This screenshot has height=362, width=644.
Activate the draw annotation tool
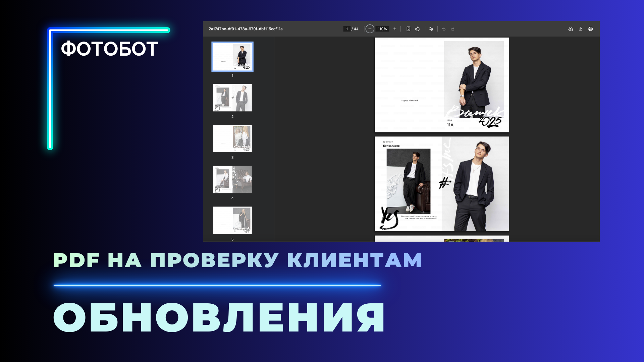click(x=431, y=29)
